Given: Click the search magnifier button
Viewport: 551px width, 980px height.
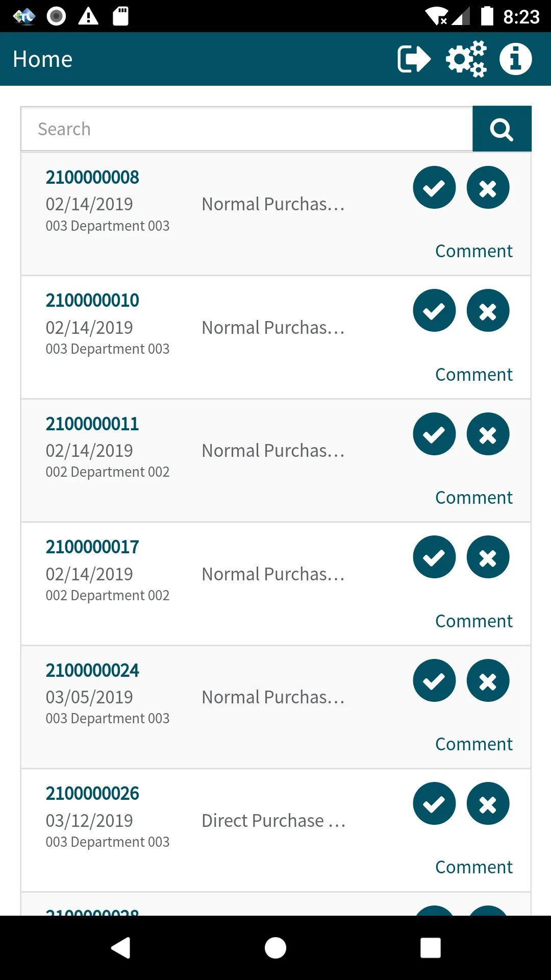Looking at the screenshot, I should (502, 129).
